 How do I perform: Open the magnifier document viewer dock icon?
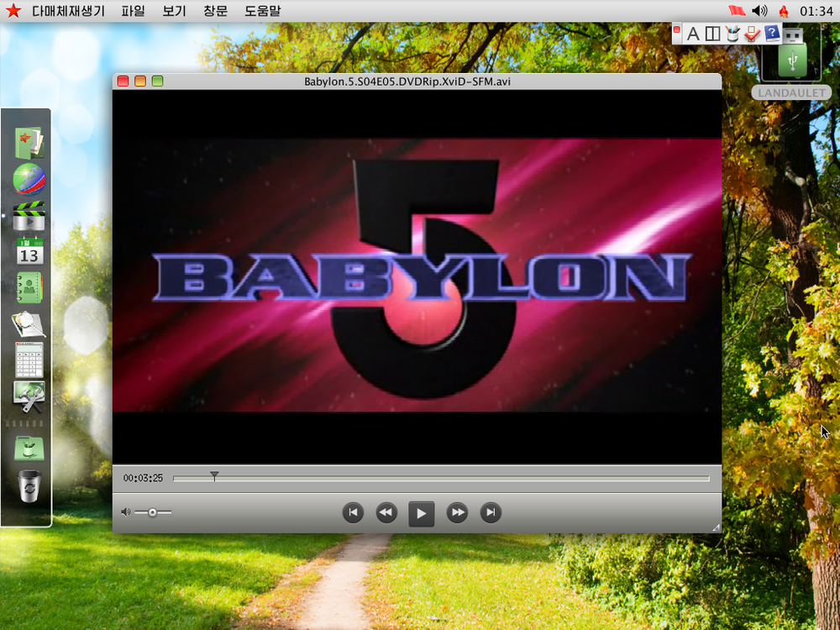[28, 324]
